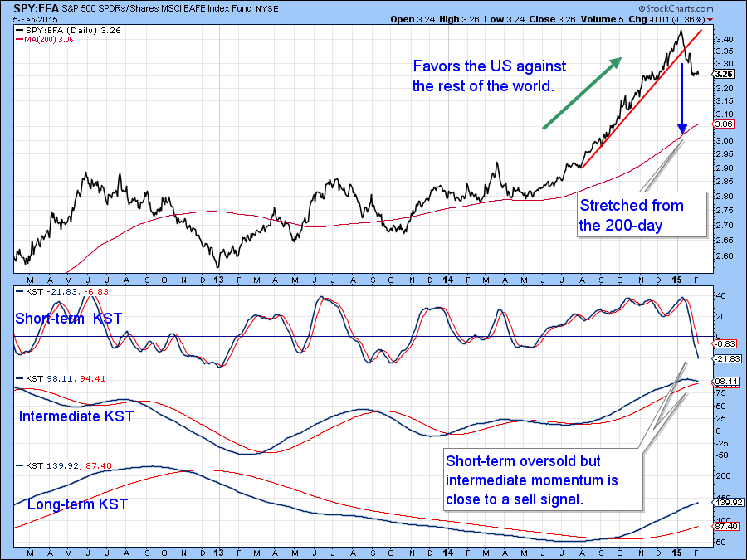Image resolution: width=747 pixels, height=560 pixels.
Task: Click the 200 axis label in Long-term KST panel
Action: (724, 476)
